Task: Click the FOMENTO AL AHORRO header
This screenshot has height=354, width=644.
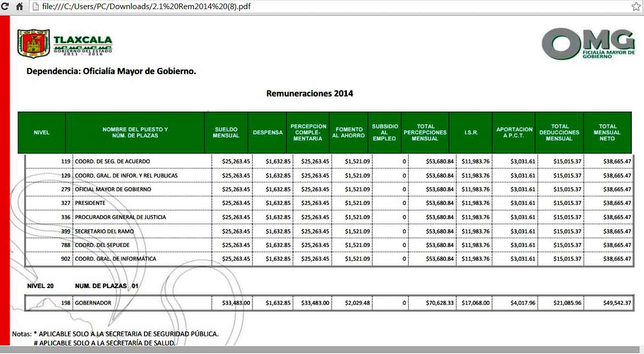Action: (348, 132)
